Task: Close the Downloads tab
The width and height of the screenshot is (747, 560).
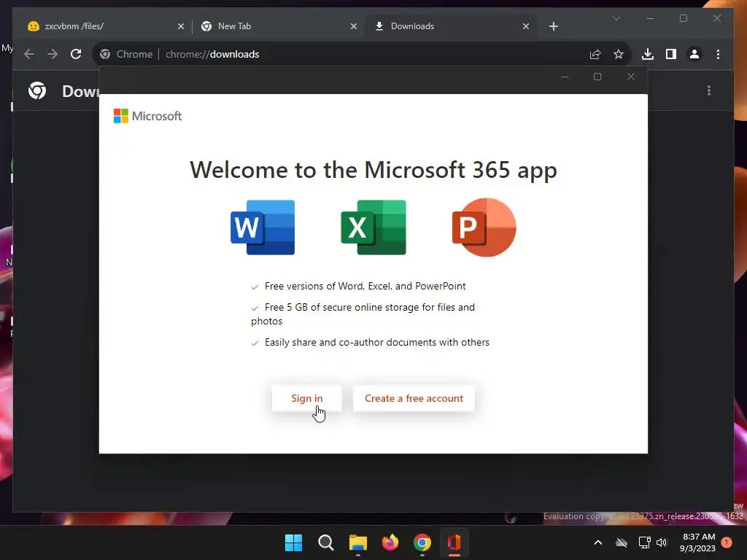Action: pyautogui.click(x=525, y=26)
